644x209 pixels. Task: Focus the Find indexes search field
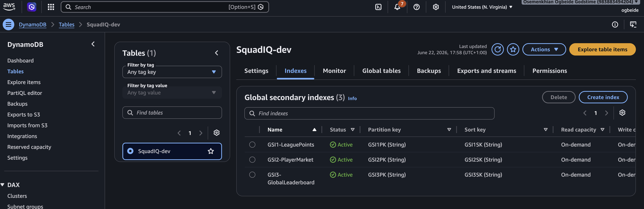(369, 113)
